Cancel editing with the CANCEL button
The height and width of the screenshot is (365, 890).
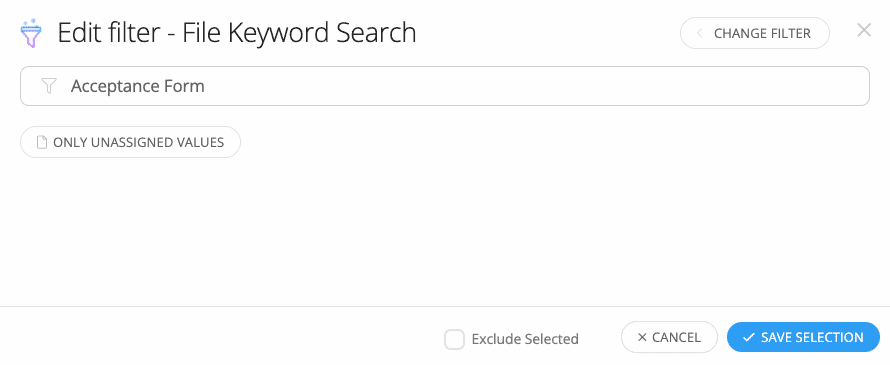(670, 338)
